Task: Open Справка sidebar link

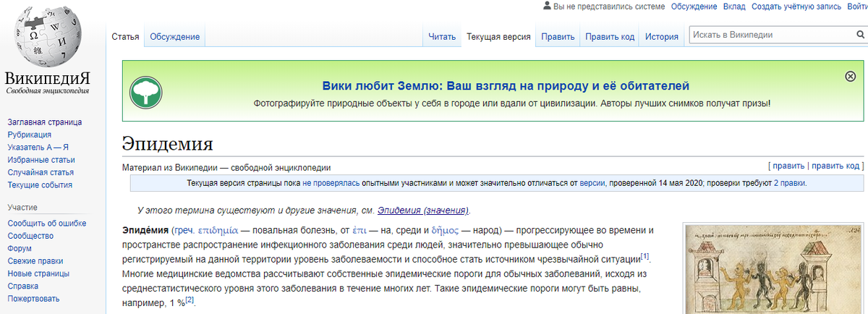Action: coord(23,286)
